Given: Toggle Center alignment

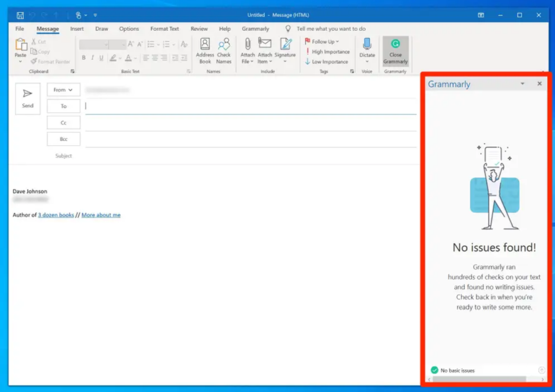Looking at the screenshot, I should (154, 57).
